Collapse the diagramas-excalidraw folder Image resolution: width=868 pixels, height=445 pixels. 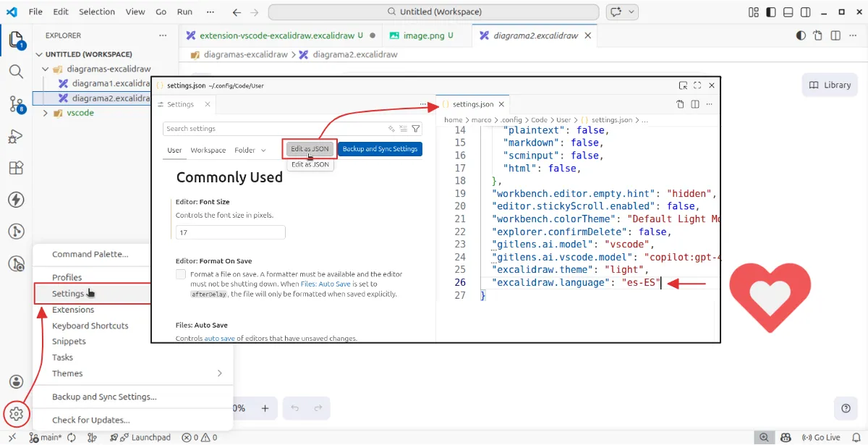(x=46, y=69)
